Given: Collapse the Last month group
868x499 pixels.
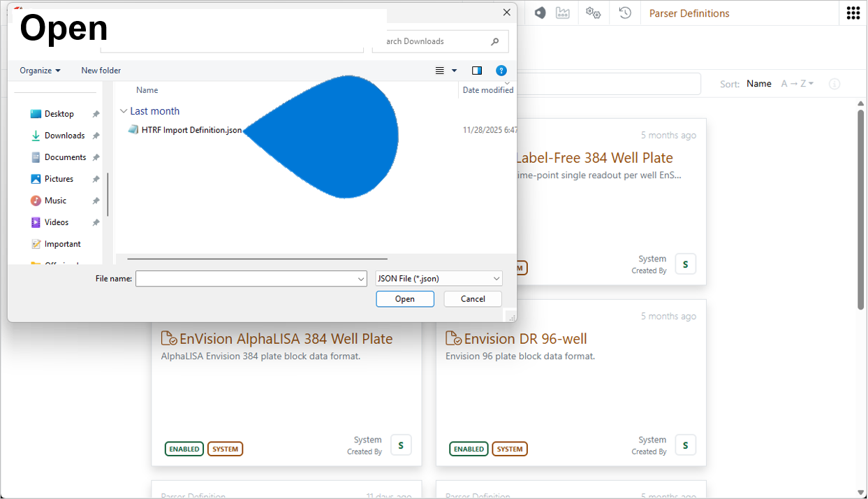Looking at the screenshot, I should (124, 111).
